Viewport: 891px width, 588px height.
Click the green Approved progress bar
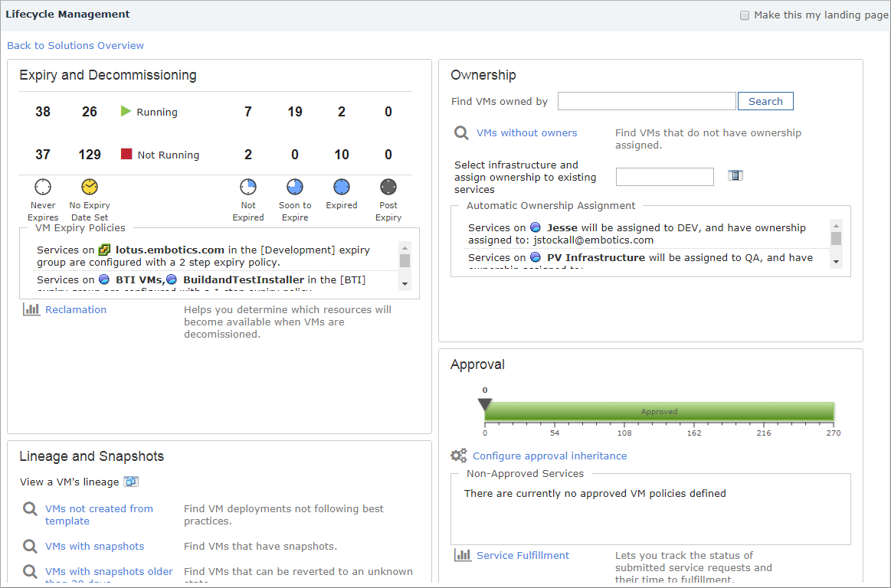click(659, 412)
